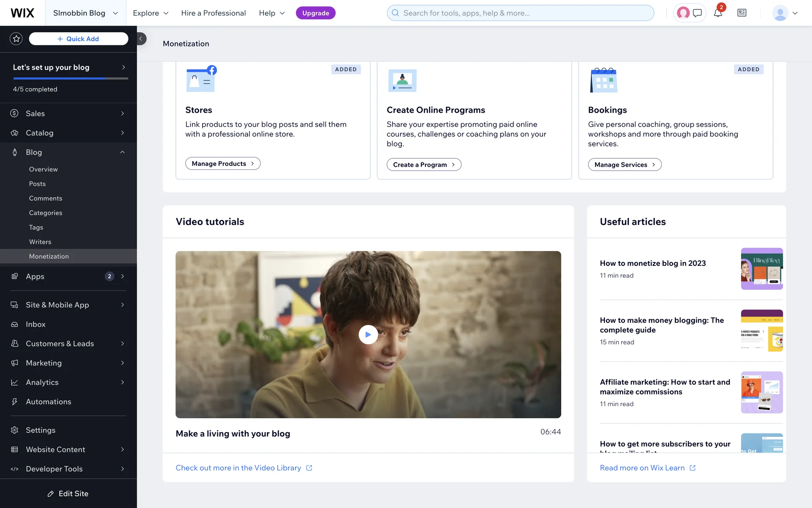Collapse the Blog sidebar section
This screenshot has height=508, width=812.
coord(122,152)
